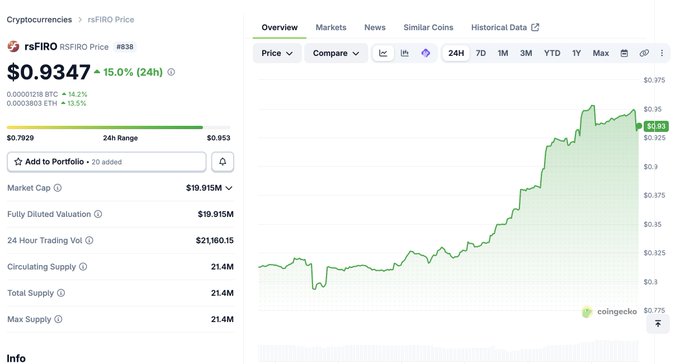Click the Info section heading
Viewport: 680px width, 364px height.
[x=16, y=358]
